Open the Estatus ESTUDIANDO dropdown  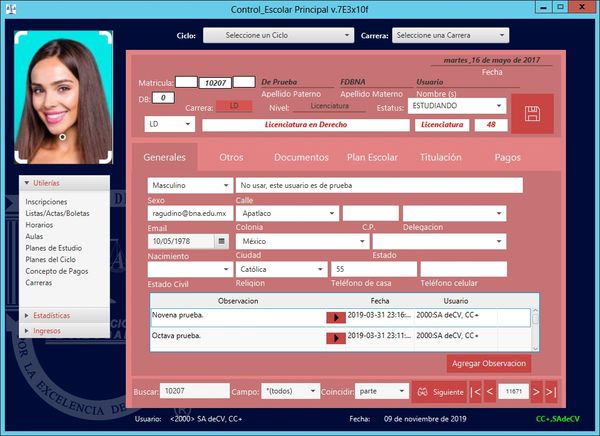tap(455, 105)
